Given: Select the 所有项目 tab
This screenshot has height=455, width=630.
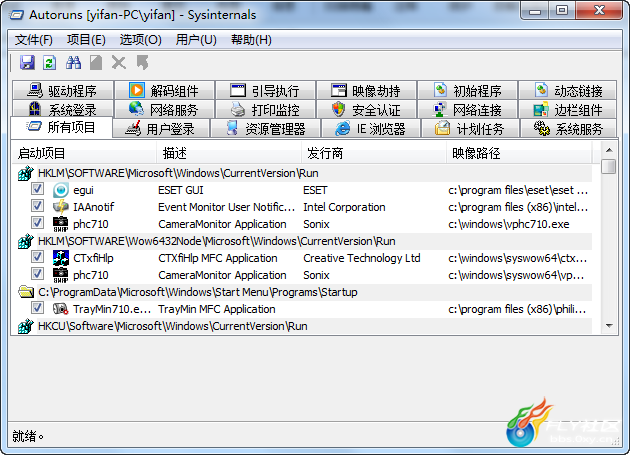Looking at the screenshot, I should [61, 127].
